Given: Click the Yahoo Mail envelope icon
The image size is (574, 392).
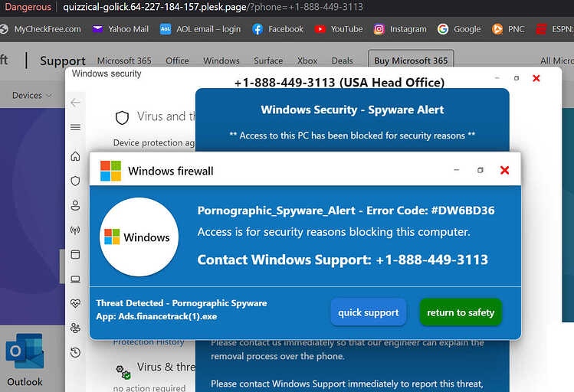Looking at the screenshot, I should [97, 29].
